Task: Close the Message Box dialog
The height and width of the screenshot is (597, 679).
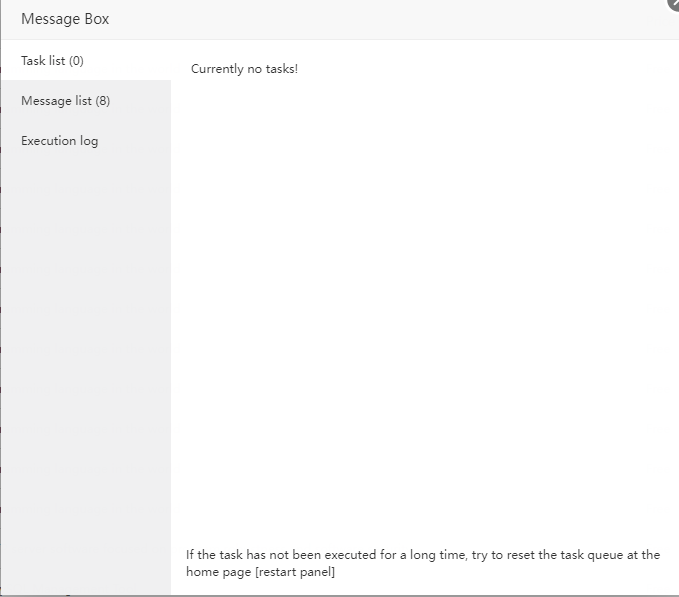Action: (674, 4)
